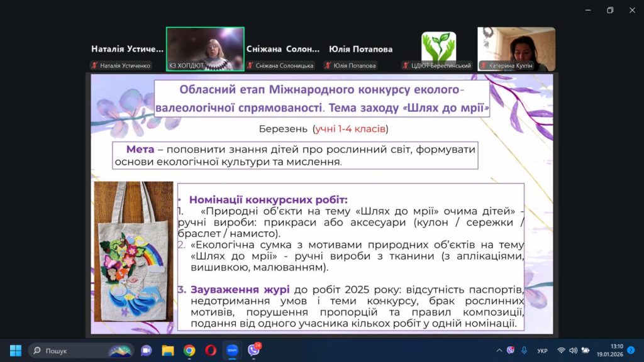644x362 pixels.
Task: Open Zoom from the taskbar
Action: coord(231,350)
